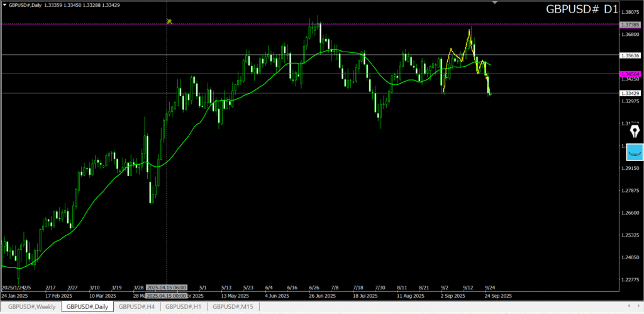644x314 pixels.
Task: Click the 2025.04.15 06:00 crosshair date label
Action: (x=166, y=286)
